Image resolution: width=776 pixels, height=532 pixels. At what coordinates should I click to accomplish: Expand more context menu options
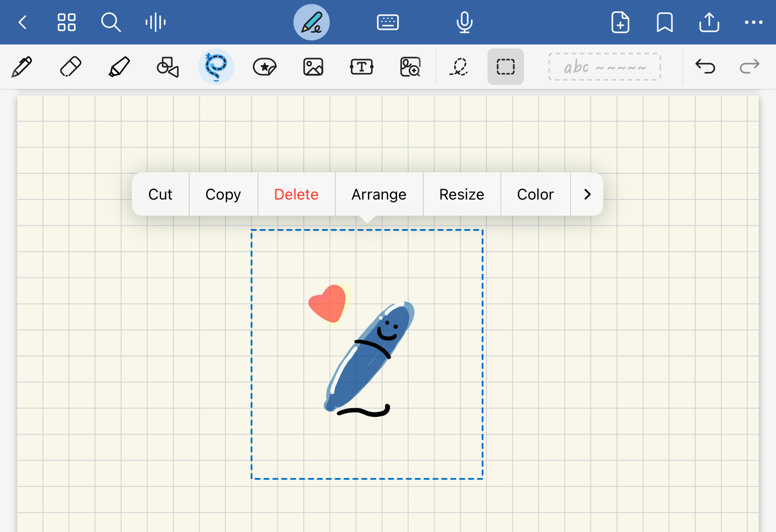tap(587, 194)
